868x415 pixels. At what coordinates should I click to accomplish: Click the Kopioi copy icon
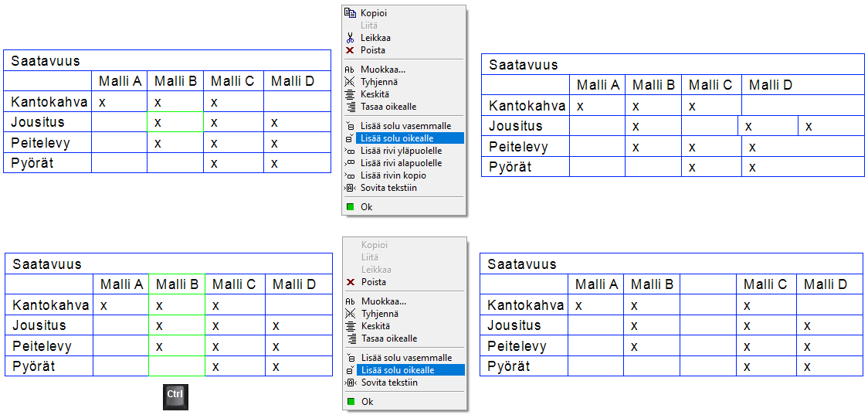coord(350,13)
